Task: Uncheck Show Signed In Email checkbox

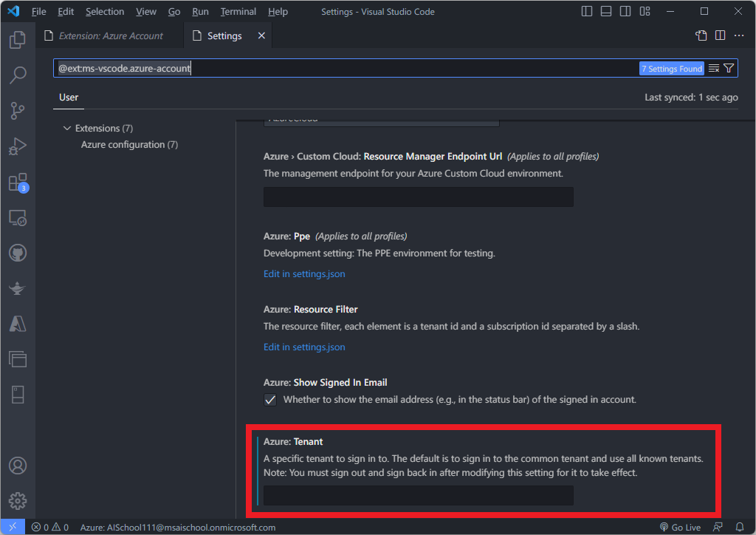Action: 270,400
